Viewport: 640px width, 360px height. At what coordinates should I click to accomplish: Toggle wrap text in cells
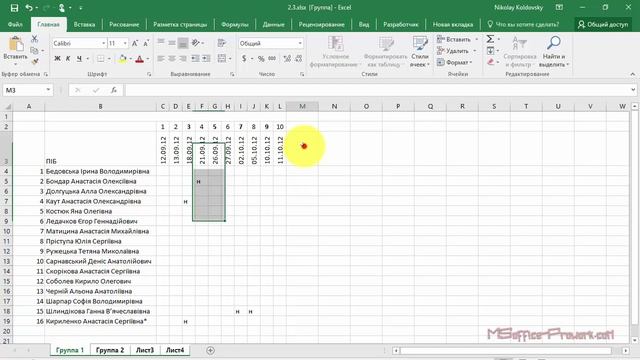(x=222, y=43)
